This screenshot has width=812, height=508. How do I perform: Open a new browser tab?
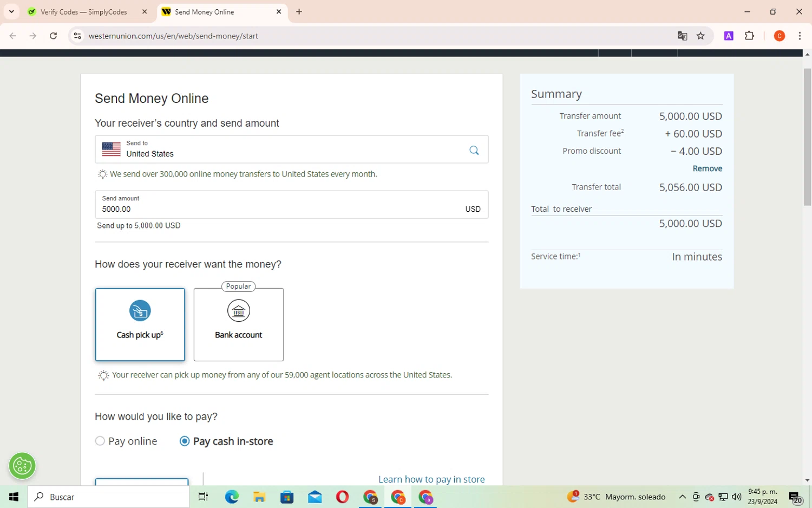[299, 11]
